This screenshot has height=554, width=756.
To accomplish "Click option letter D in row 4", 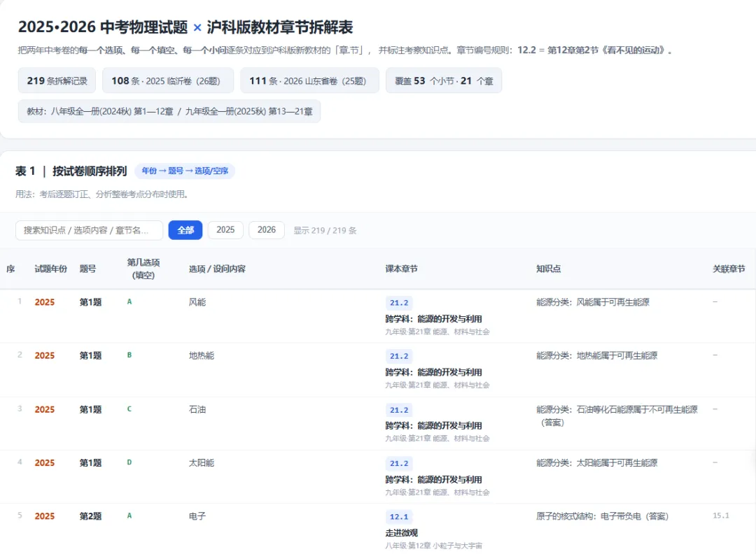I will tap(129, 462).
